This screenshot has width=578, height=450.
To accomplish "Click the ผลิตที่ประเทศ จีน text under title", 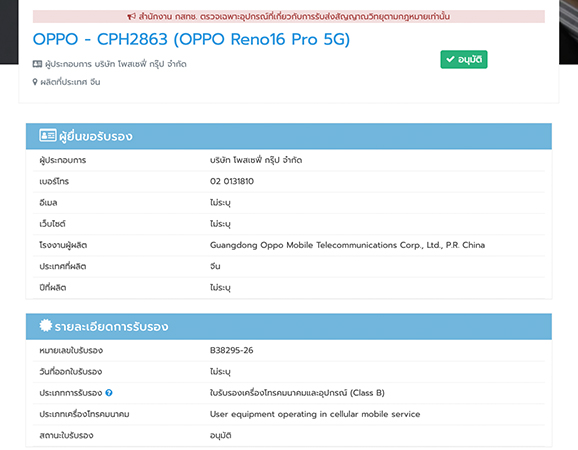I will [x=70, y=82].
